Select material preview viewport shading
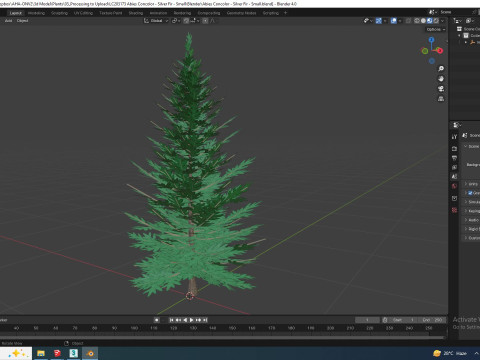Viewport: 480px width, 360px height. (x=430, y=21)
